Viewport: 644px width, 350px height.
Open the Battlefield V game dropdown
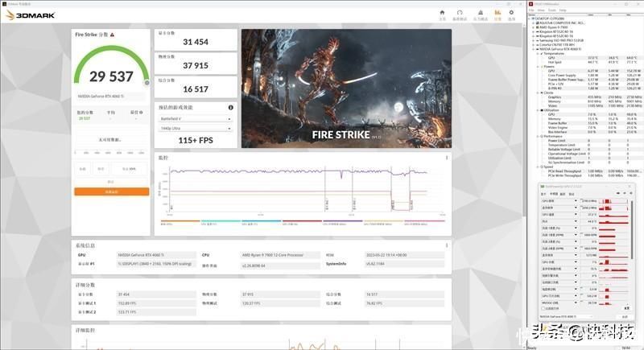pyautogui.click(x=196, y=118)
